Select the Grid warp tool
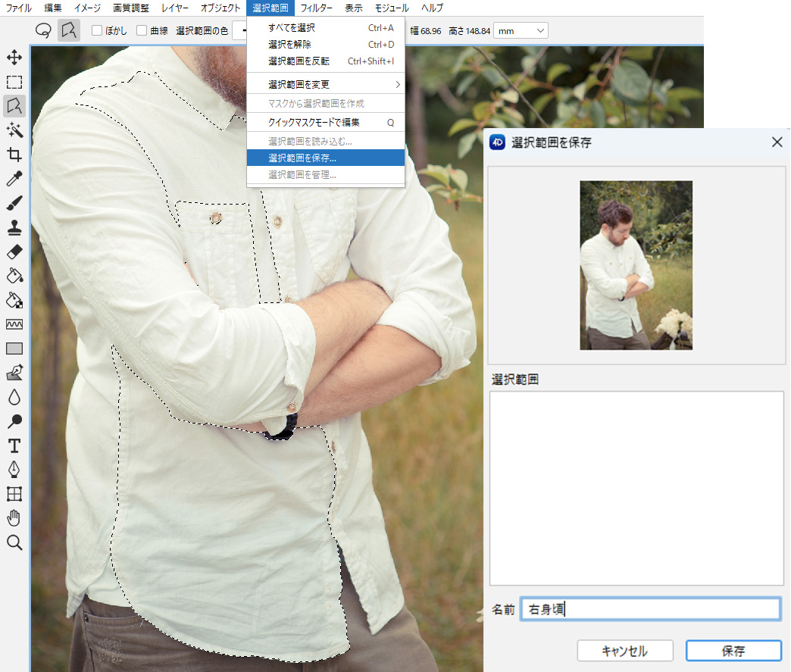This screenshot has height=672, width=791. (14, 494)
